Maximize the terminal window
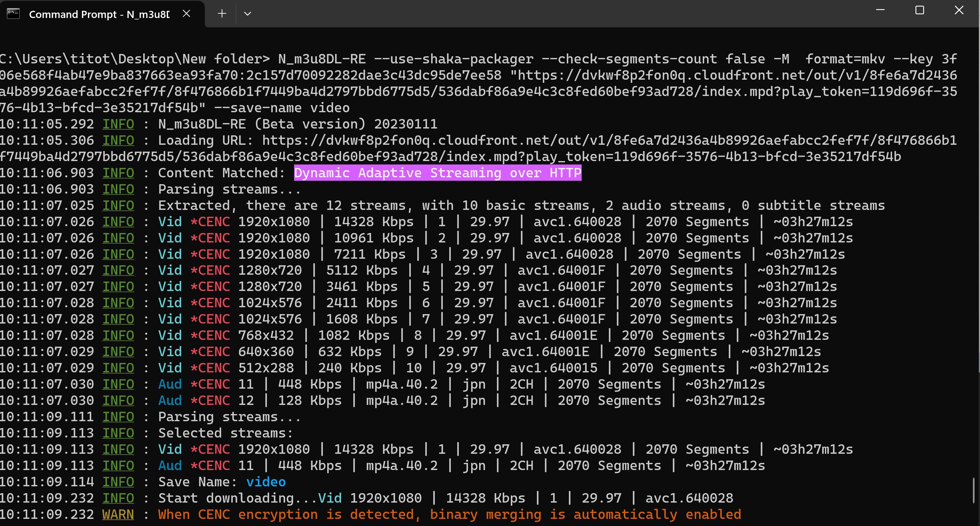Screen dimensions: 980x526 pyautogui.click(x=919, y=10)
